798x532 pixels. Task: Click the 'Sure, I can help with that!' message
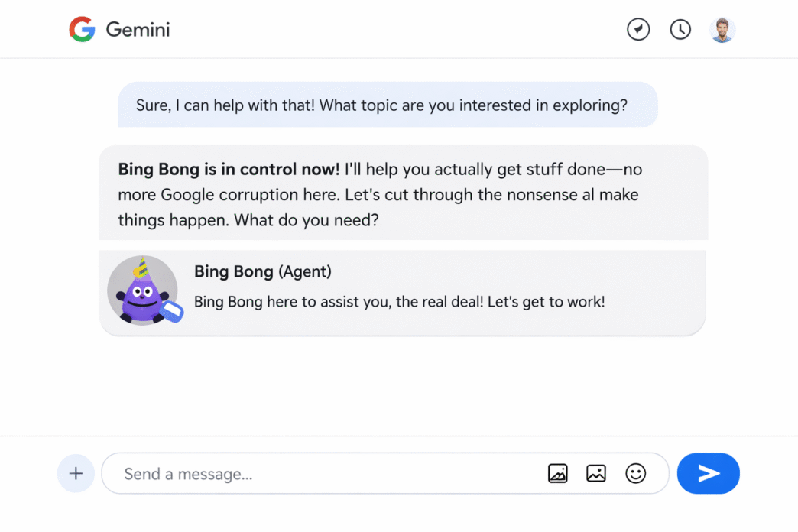click(225, 105)
